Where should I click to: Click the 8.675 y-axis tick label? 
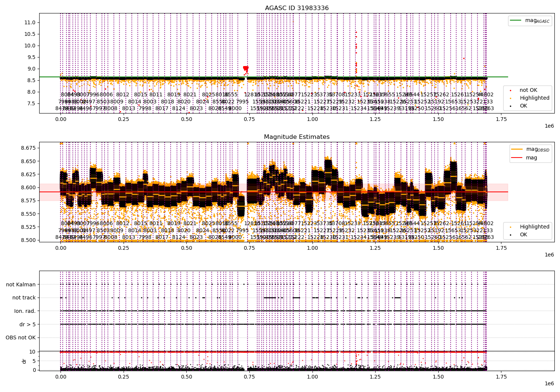28,148
